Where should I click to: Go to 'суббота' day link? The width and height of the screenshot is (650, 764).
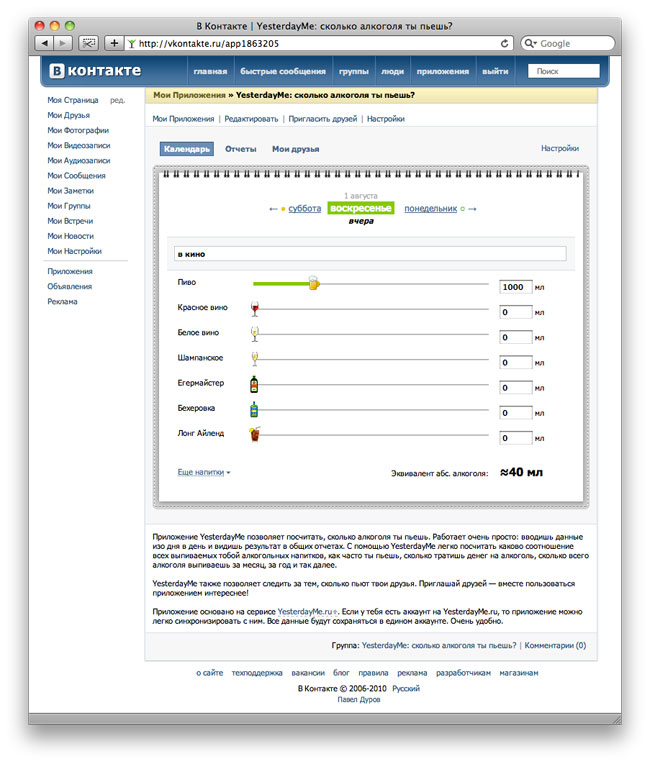click(x=305, y=209)
